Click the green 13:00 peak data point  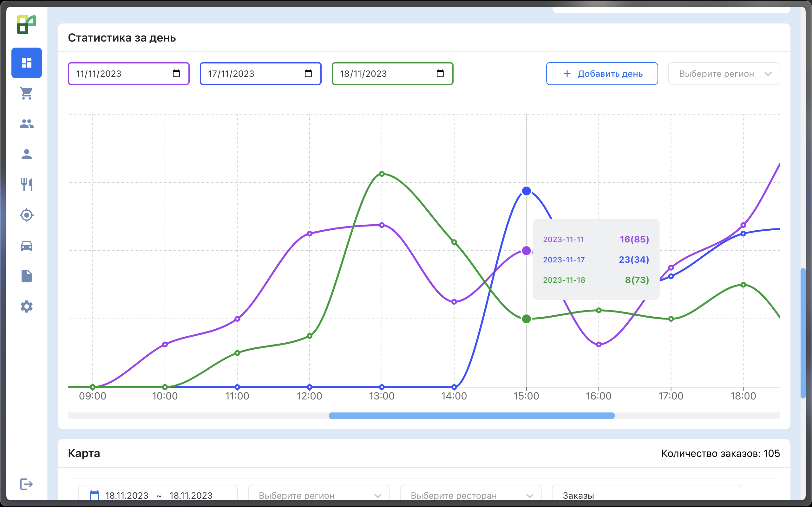pyautogui.click(x=382, y=174)
